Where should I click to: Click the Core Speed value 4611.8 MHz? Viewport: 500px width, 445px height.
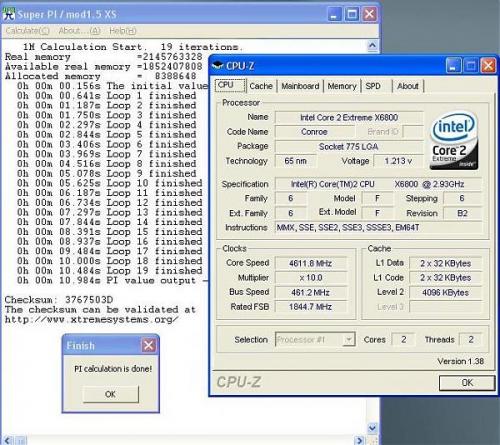310,263
